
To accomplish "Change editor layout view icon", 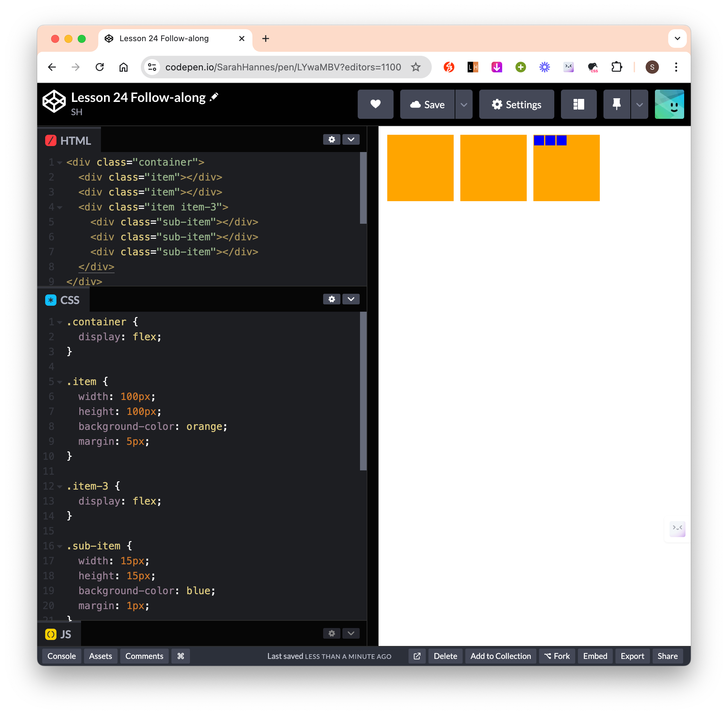I will (579, 105).
